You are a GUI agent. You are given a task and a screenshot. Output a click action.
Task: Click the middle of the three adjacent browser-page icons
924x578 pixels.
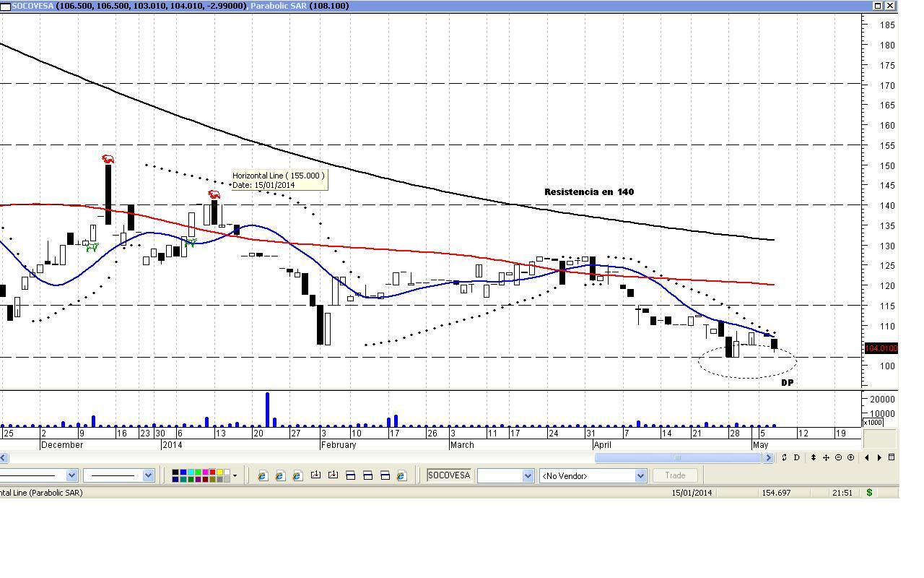(279, 475)
